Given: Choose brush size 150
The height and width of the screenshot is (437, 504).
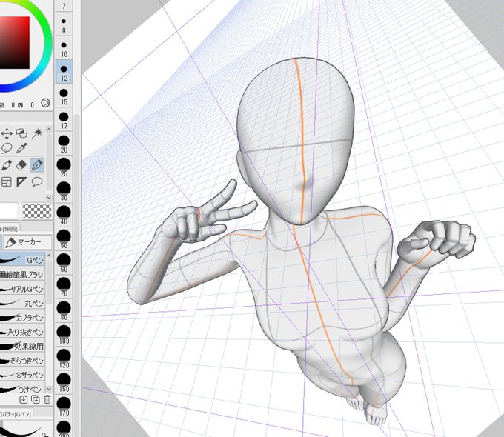Looking at the screenshot, I should coord(64,383).
